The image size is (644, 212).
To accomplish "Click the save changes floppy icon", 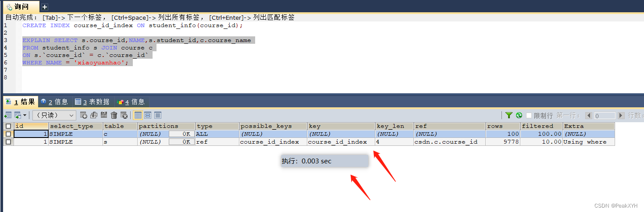I will coord(104,115).
